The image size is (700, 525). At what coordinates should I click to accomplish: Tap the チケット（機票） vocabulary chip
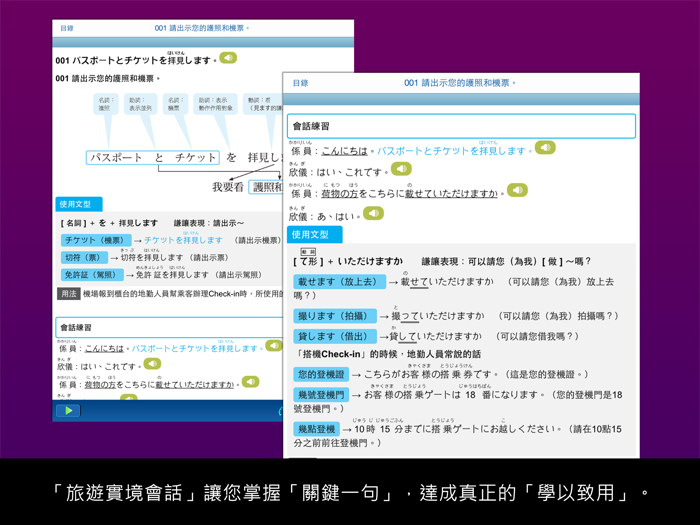click(96, 240)
